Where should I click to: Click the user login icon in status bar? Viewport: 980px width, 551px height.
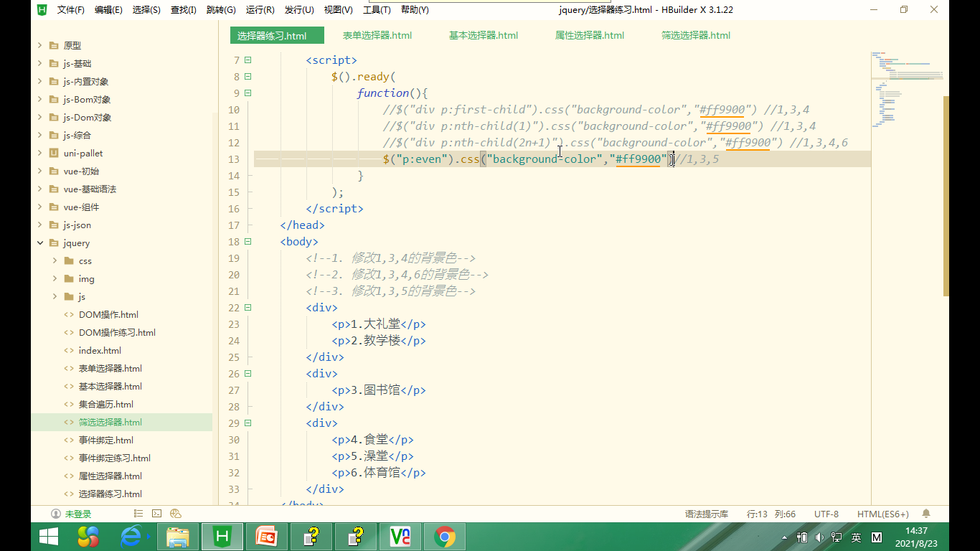(56, 514)
